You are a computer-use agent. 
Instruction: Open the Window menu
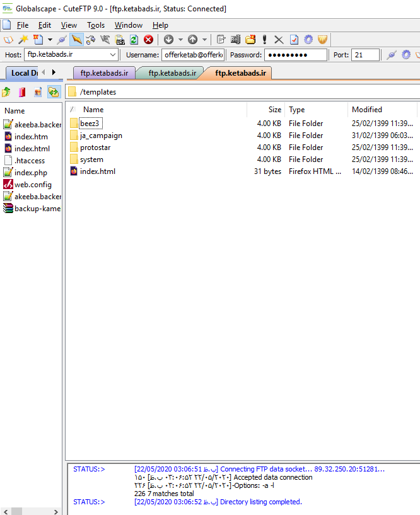pyautogui.click(x=129, y=25)
